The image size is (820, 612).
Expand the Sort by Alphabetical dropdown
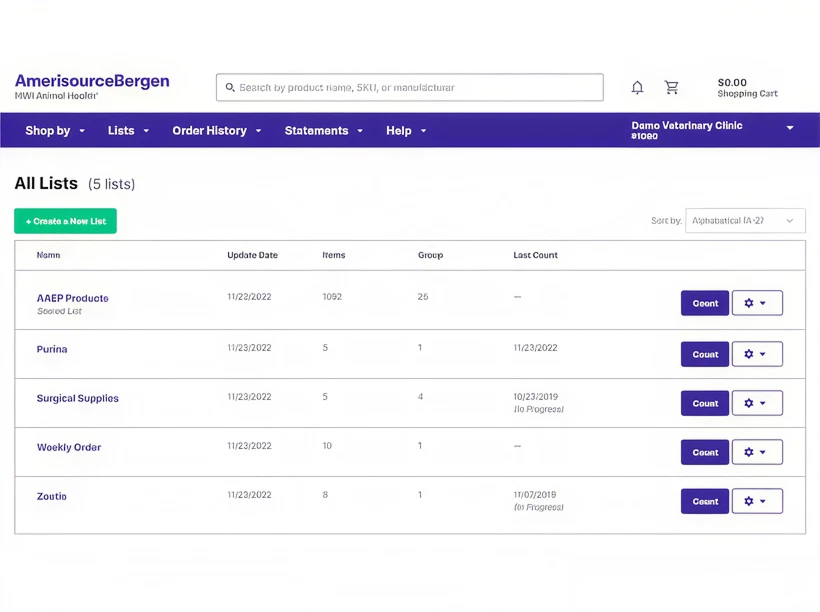(745, 221)
